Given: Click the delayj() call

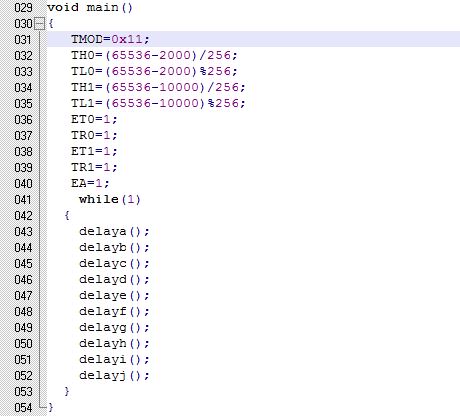Looking at the screenshot, I should (114, 375).
